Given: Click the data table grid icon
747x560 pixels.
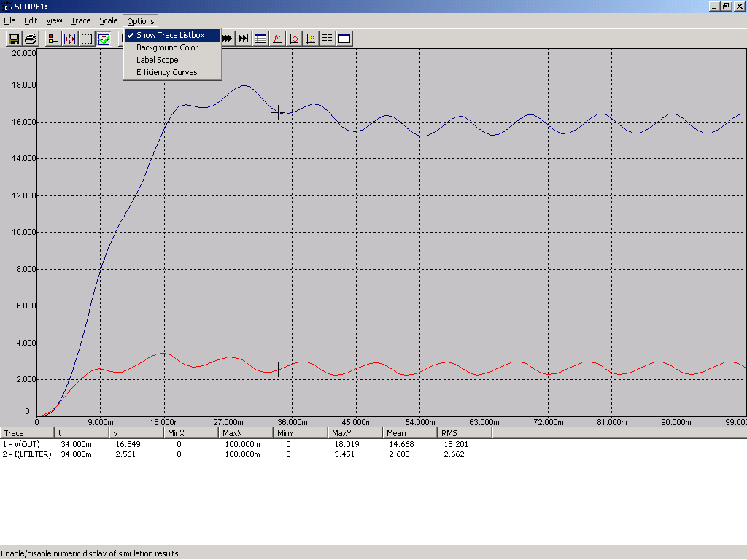Looking at the screenshot, I should pos(260,39).
